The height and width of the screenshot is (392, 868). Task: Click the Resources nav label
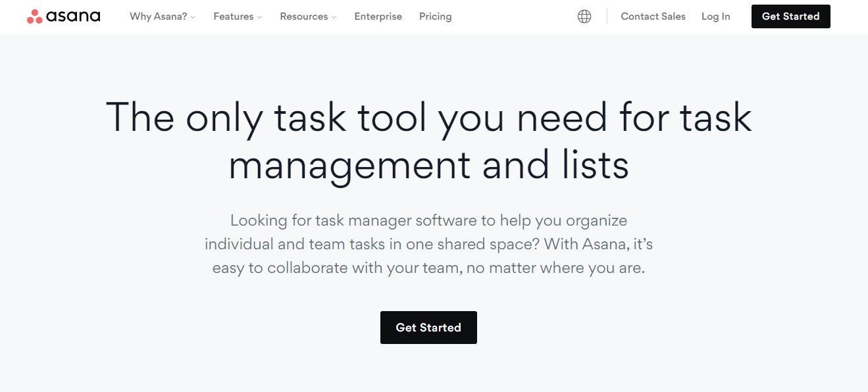[303, 16]
